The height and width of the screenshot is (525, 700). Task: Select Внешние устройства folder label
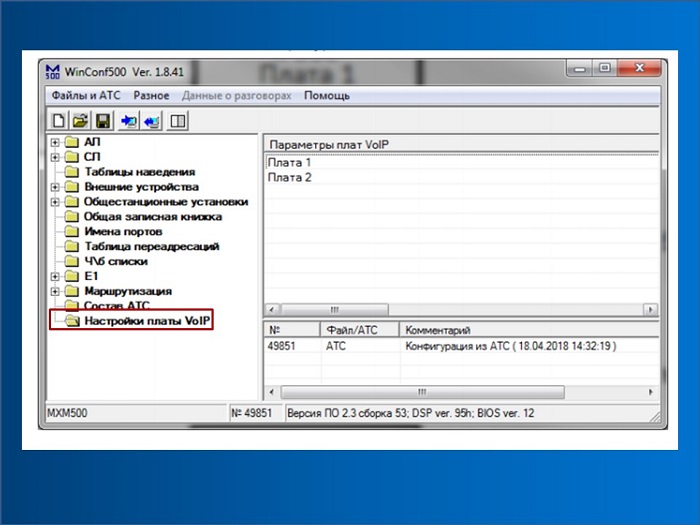point(142,187)
